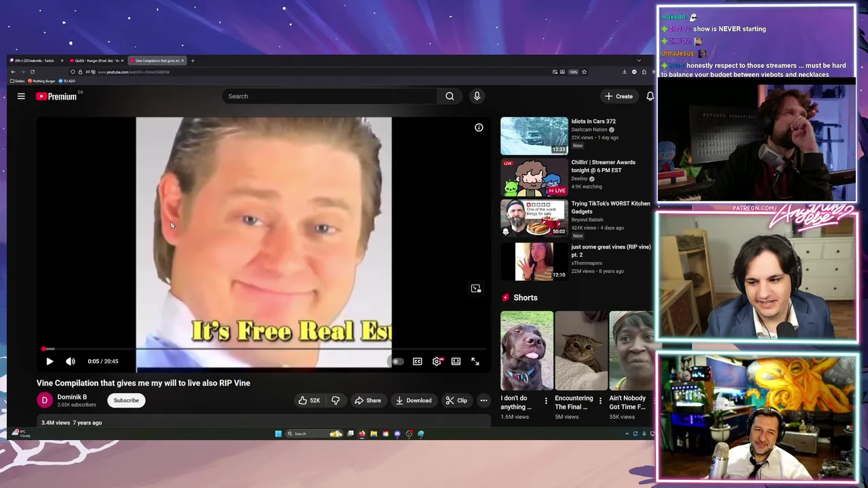Click the YouTube search magnifier button

450,96
